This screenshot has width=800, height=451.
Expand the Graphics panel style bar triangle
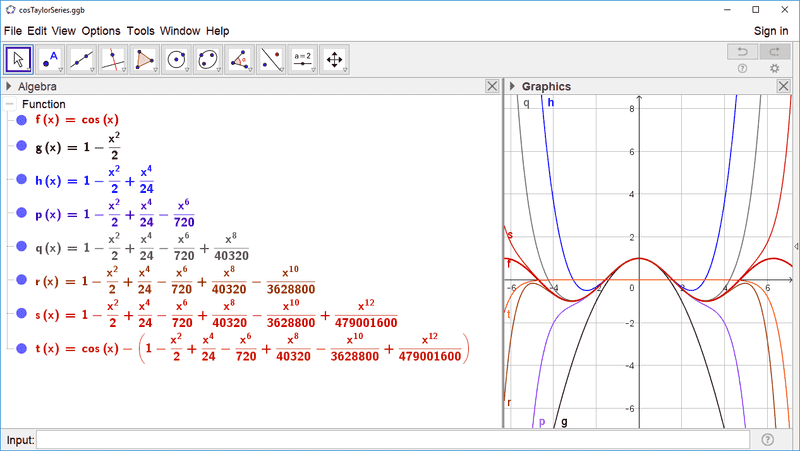tap(511, 87)
